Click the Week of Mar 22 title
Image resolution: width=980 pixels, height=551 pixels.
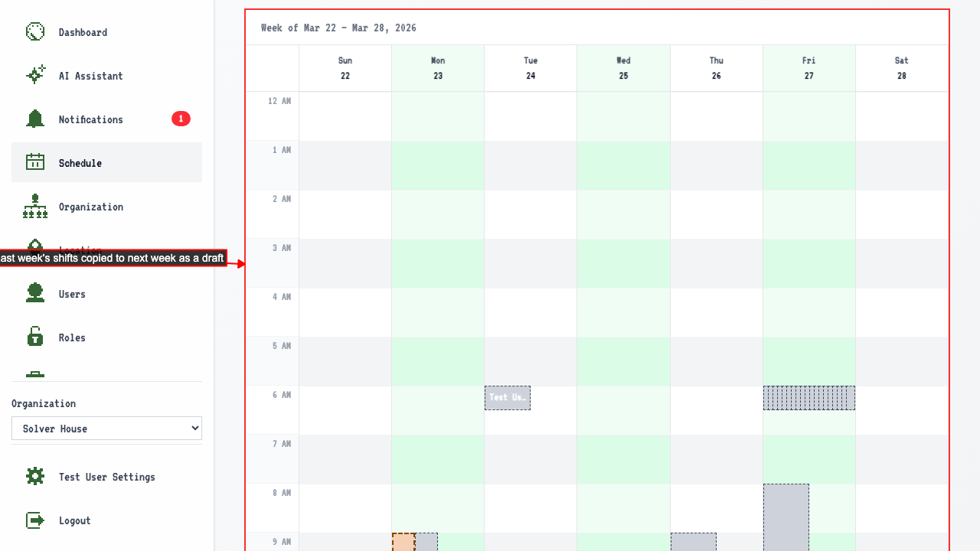tap(338, 28)
